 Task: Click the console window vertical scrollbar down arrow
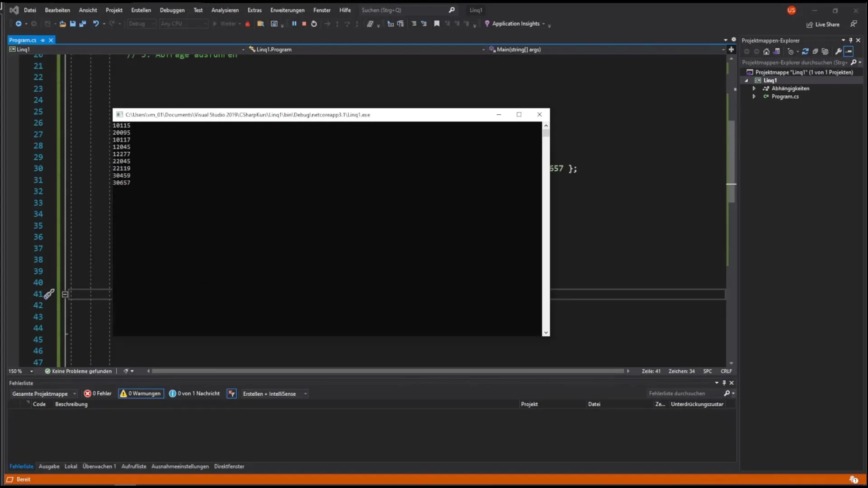546,333
